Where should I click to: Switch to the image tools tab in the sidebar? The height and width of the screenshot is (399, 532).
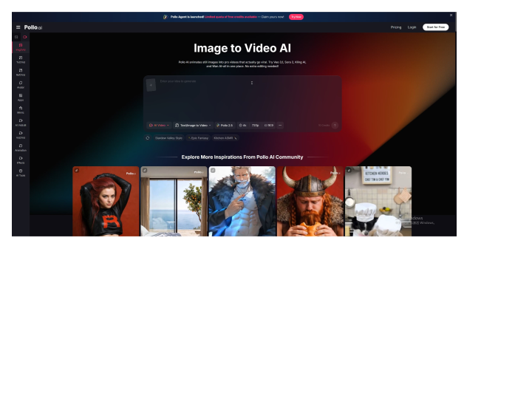coord(16,37)
